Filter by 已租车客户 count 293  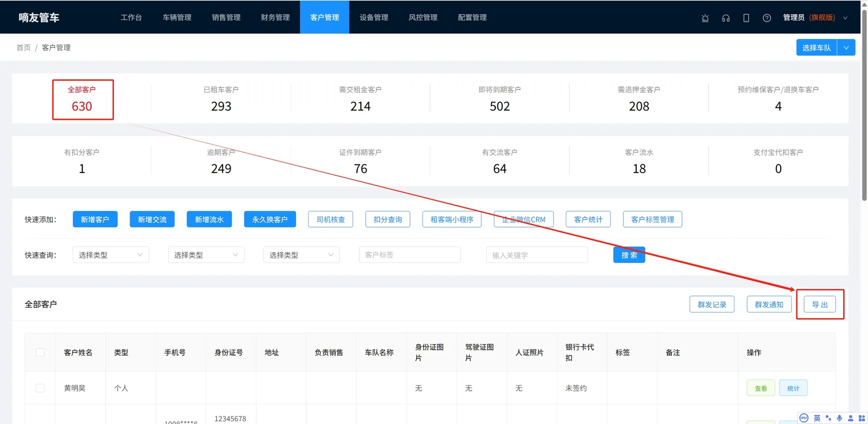click(221, 99)
